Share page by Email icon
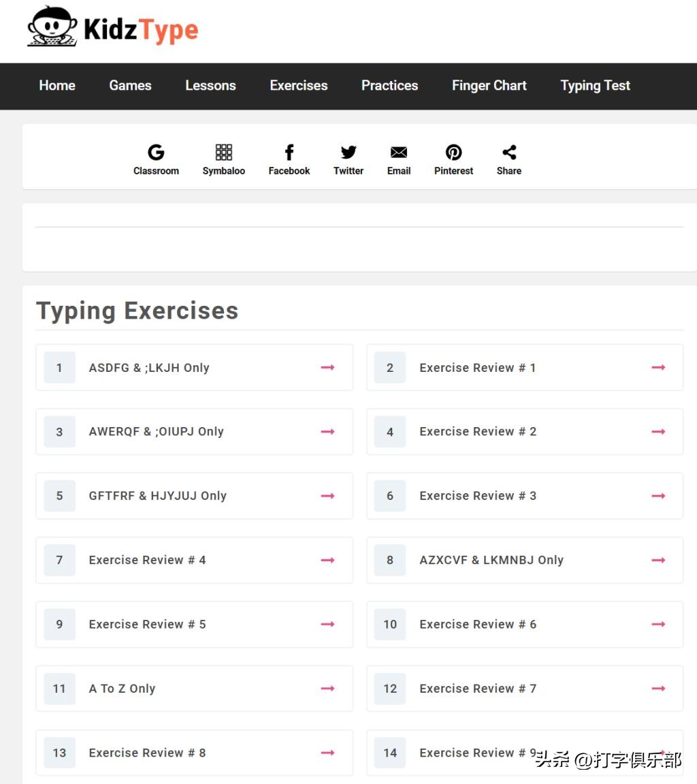 click(x=399, y=153)
